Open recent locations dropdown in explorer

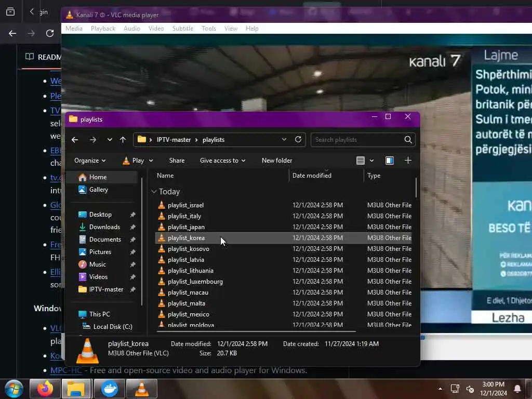tap(110, 140)
